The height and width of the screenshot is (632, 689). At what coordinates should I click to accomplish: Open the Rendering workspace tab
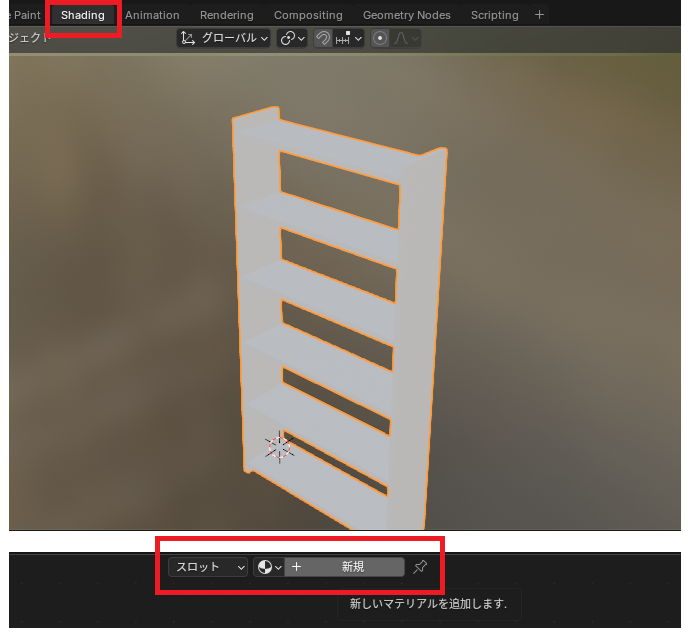point(226,15)
